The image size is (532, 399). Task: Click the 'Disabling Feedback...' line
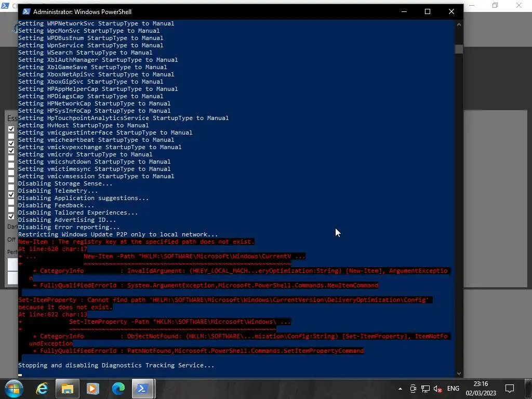[x=56, y=205]
